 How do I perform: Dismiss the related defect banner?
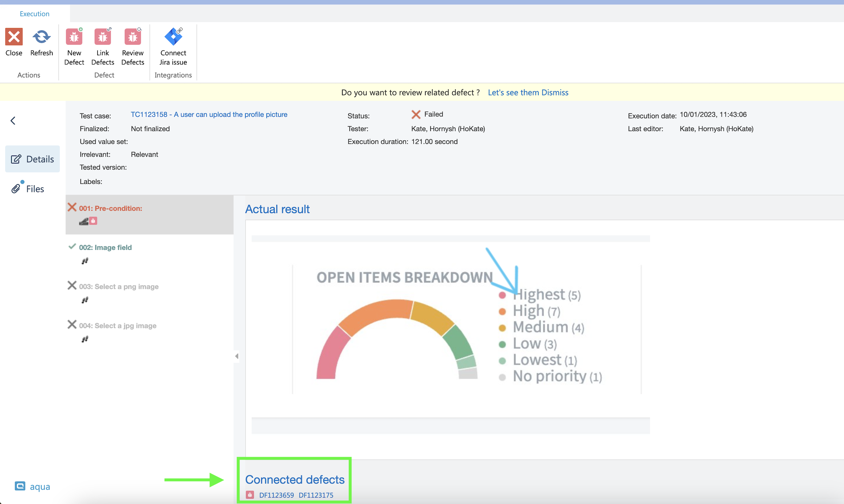point(555,93)
